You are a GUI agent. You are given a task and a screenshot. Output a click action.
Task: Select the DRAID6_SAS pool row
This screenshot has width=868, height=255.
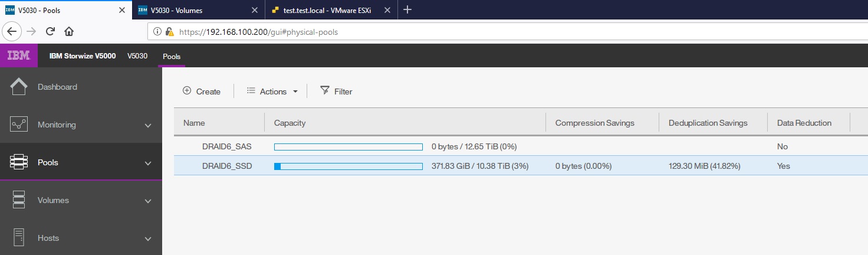click(226, 146)
